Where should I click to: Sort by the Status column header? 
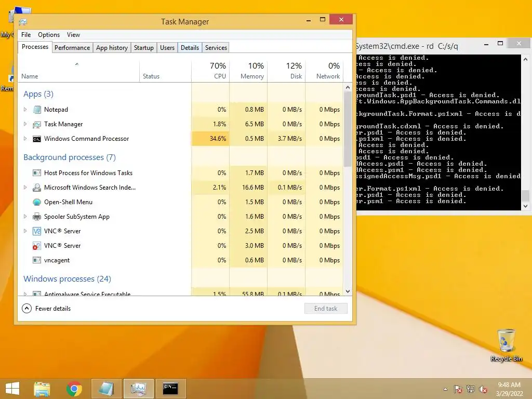pyautogui.click(x=165, y=71)
